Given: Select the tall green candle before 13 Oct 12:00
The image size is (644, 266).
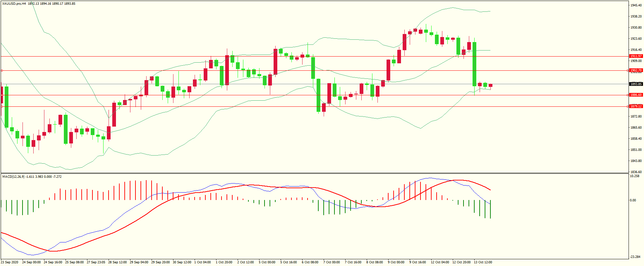Looking at the screenshot, I should click(x=474, y=64).
